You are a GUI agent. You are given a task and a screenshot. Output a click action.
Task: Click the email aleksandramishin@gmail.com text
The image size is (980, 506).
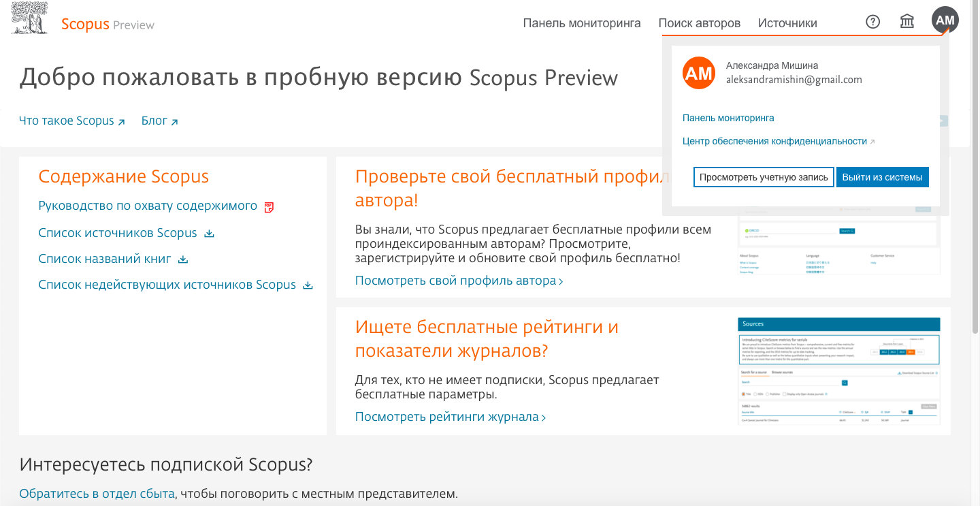point(794,80)
